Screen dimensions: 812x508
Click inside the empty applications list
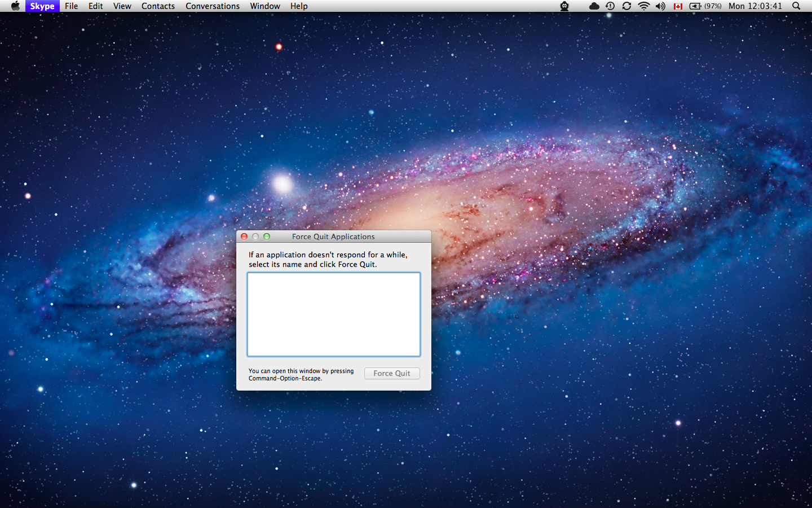334,314
